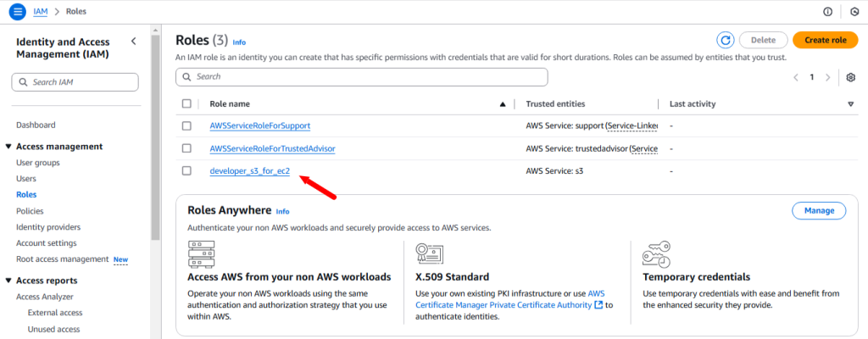Click the Delete button
Screen dimensions: 868x339
tap(763, 40)
